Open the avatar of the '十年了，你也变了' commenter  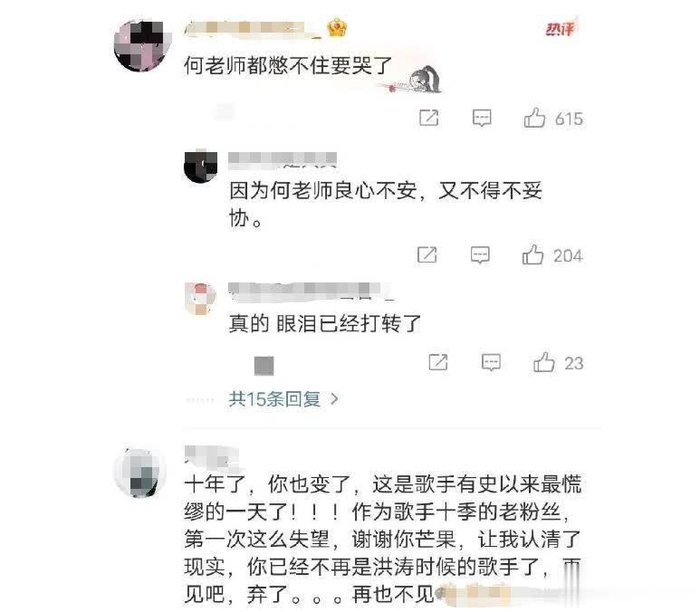pyautogui.click(x=140, y=473)
